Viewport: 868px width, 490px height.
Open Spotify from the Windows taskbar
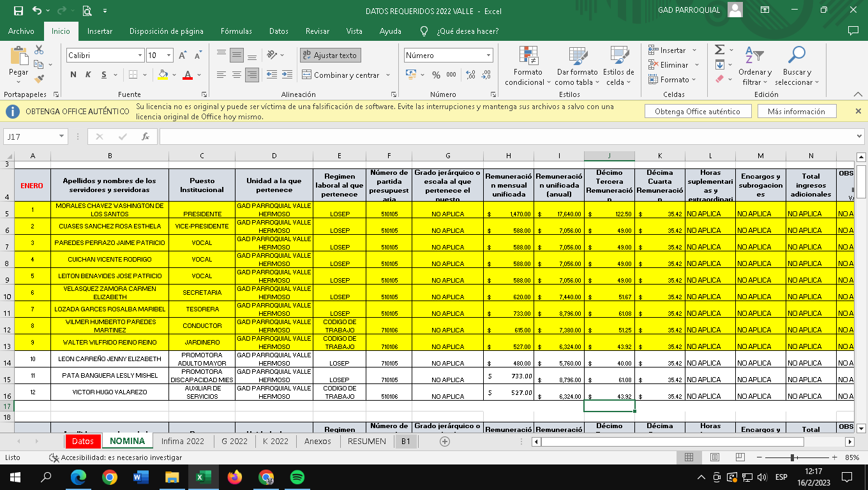297,477
